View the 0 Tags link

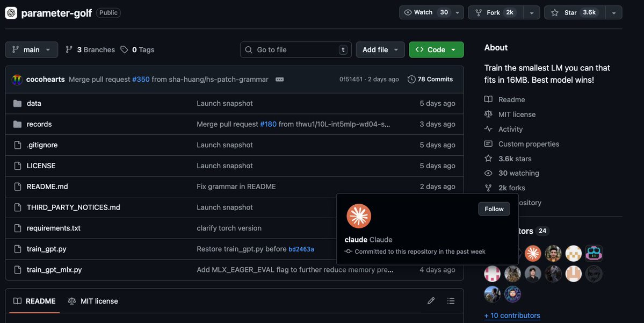(x=138, y=50)
